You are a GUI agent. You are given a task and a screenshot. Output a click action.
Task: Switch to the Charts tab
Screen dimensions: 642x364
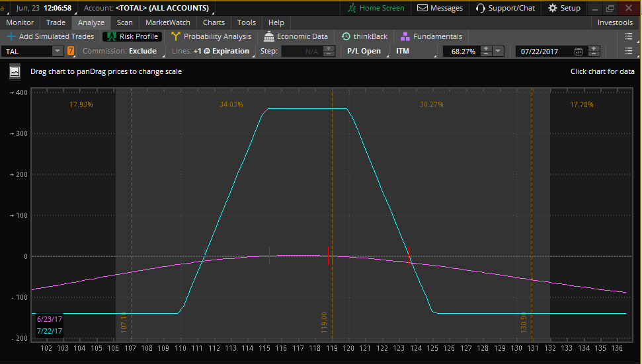click(x=214, y=22)
